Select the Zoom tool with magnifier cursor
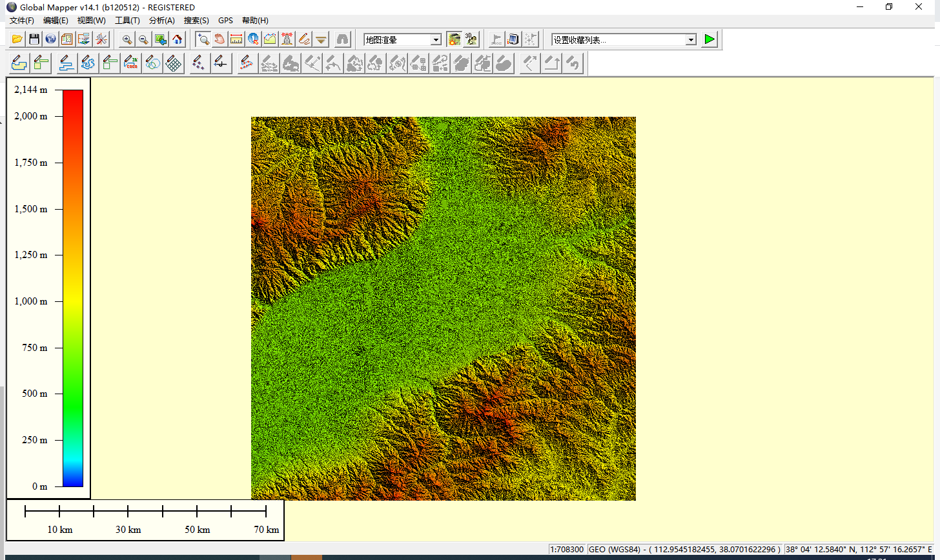The height and width of the screenshot is (560, 940). (203, 39)
